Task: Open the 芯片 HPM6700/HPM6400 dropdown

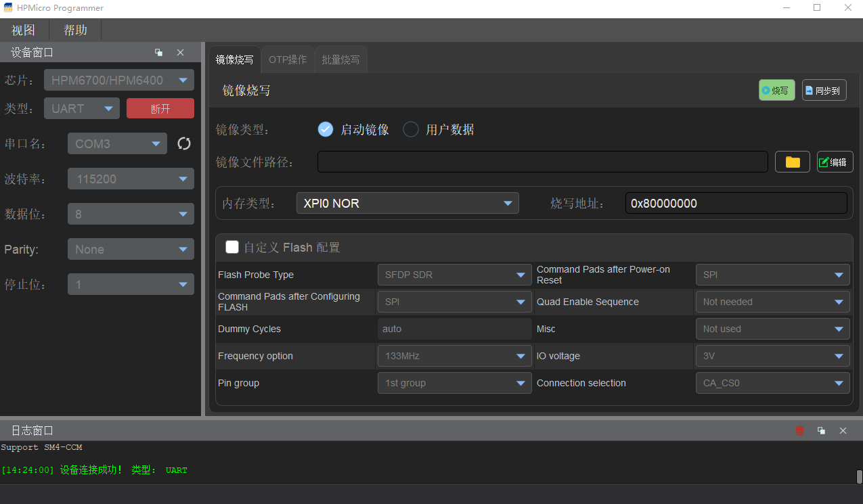Action: click(119, 80)
